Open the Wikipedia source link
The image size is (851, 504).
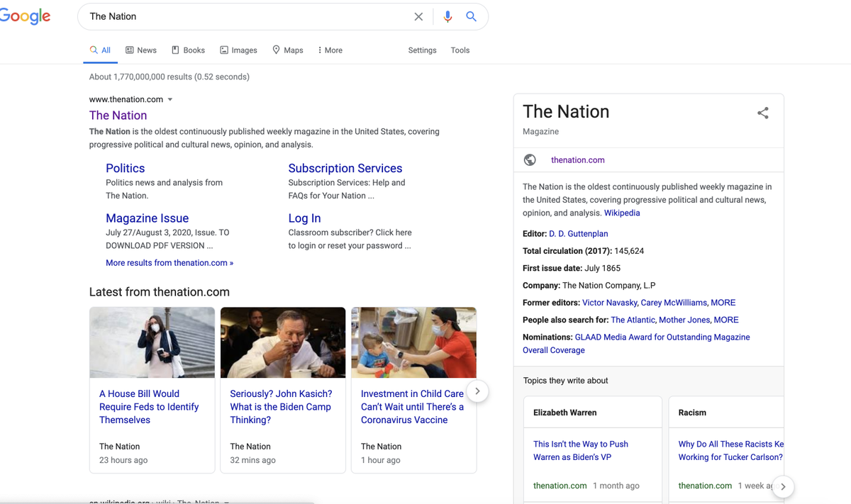[622, 213]
